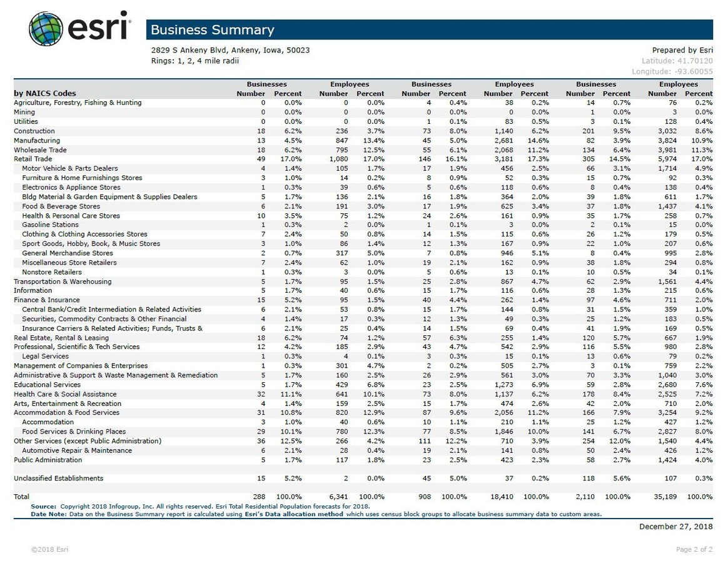Select the "Educational Services" row label
728x563 pixels.
coord(48,385)
